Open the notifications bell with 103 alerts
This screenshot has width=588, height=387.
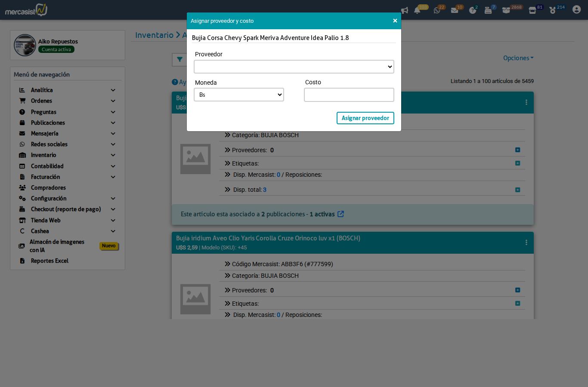click(417, 9)
